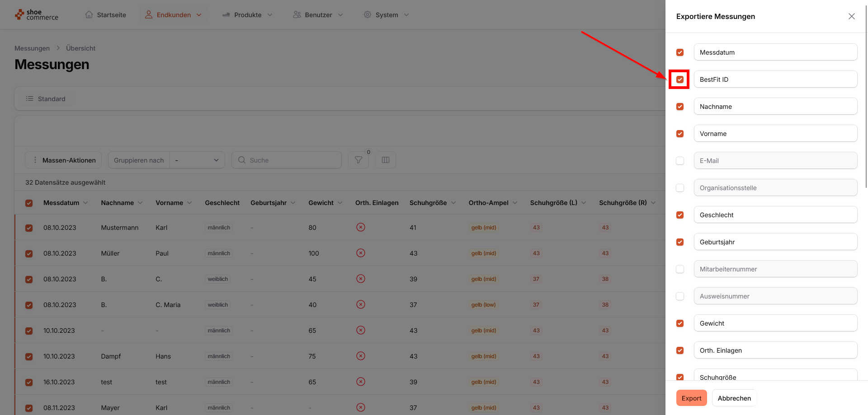Click into the Nachname field in export panel
This screenshot has height=415, width=868.
pyautogui.click(x=775, y=107)
